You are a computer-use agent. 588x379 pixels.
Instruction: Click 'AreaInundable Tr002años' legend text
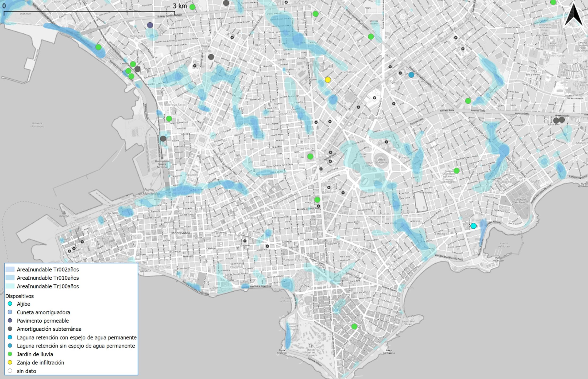click(48, 269)
